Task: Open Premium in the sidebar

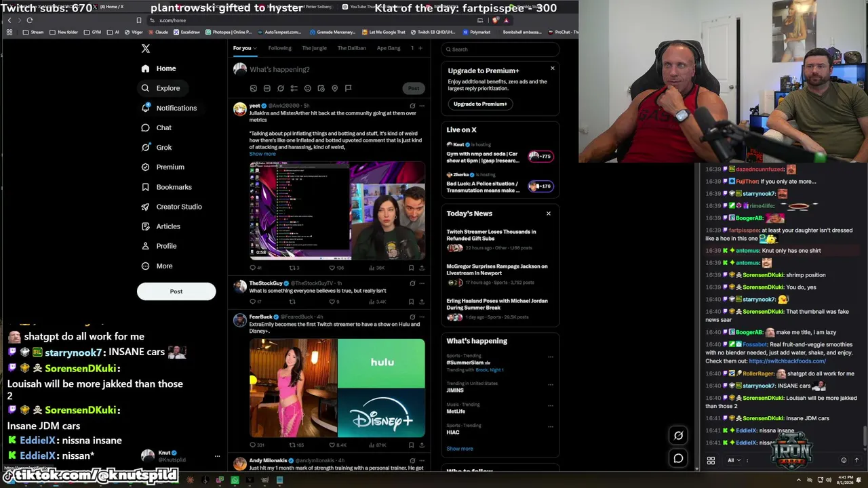Action: click(x=162, y=167)
